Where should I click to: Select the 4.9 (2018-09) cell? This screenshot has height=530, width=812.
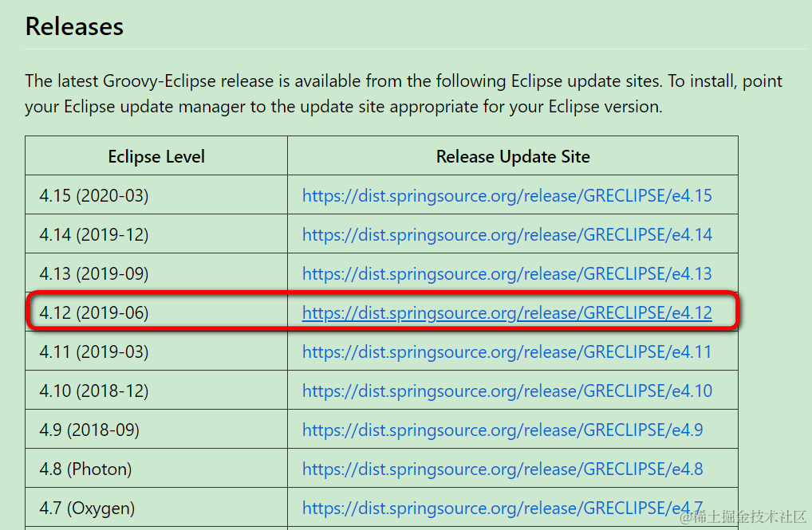156,429
